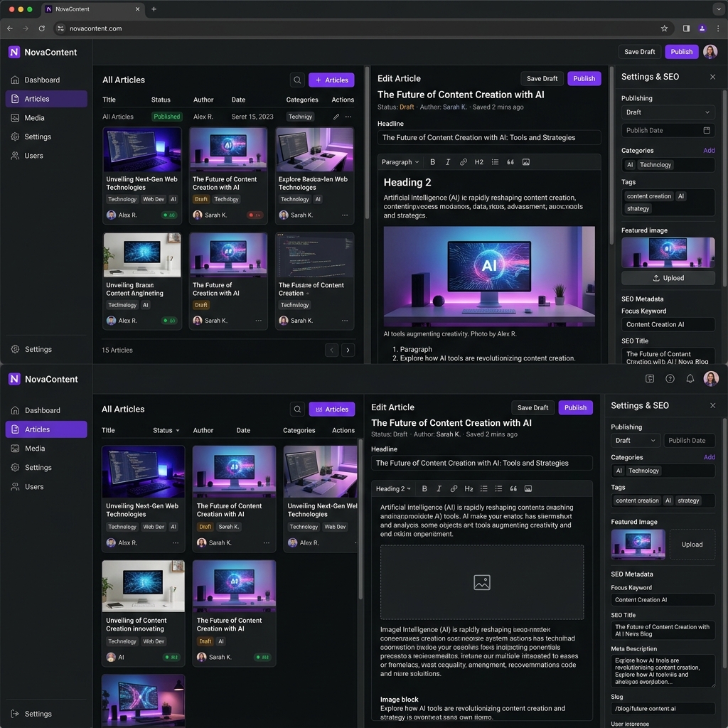This screenshot has width=728, height=728.
Task: Go back using the browser back arrow
Action: [x=10, y=28]
